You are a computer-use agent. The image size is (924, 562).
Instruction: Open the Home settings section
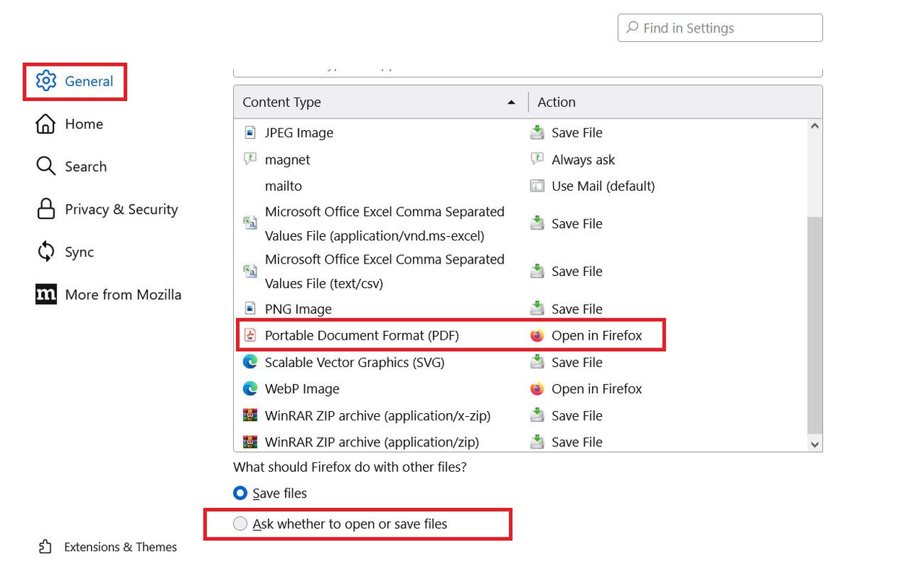click(84, 124)
